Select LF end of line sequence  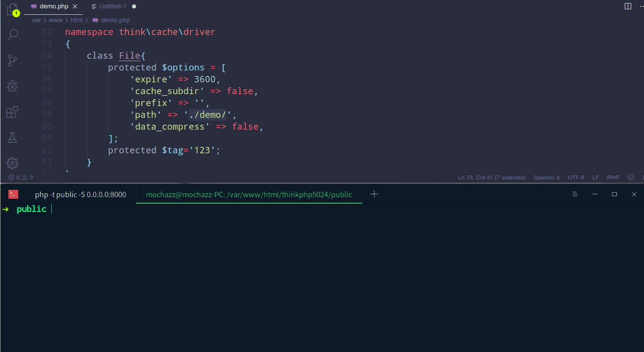click(596, 177)
